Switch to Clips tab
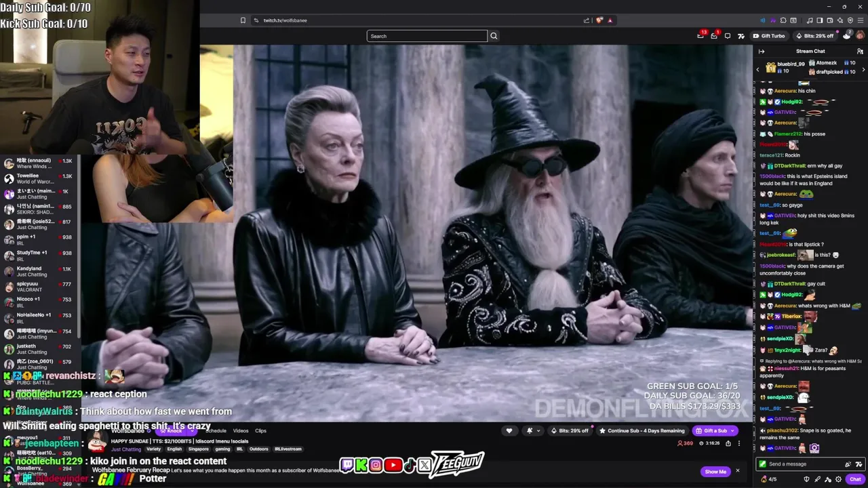Image resolution: width=868 pixels, height=488 pixels. pyautogui.click(x=260, y=431)
